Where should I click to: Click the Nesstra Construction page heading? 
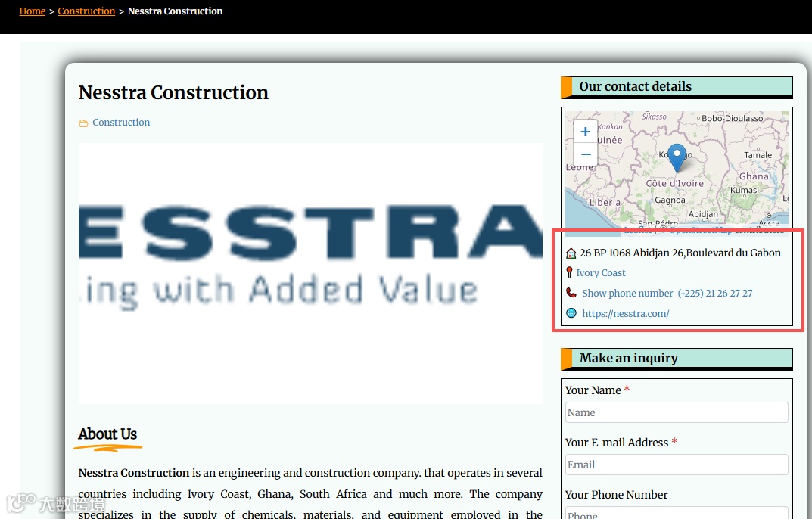[x=173, y=93]
